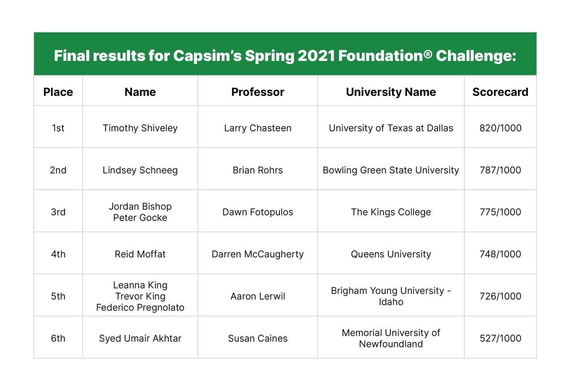Click the 527/1000 score cell
Screen dimensions: 571x392
[500, 339]
